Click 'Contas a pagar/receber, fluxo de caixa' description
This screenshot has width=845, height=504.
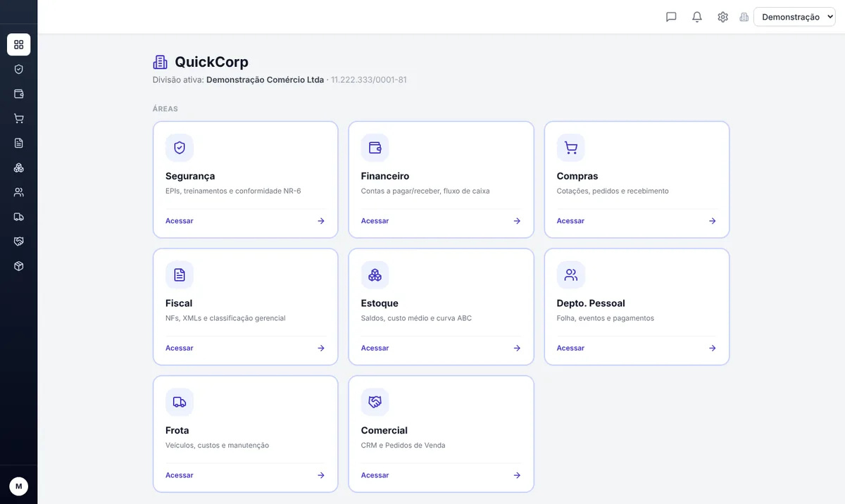425,191
